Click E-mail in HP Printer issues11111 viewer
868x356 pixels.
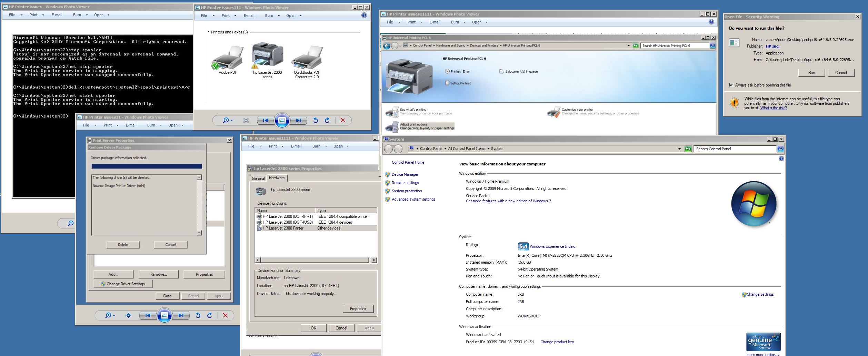point(435,22)
